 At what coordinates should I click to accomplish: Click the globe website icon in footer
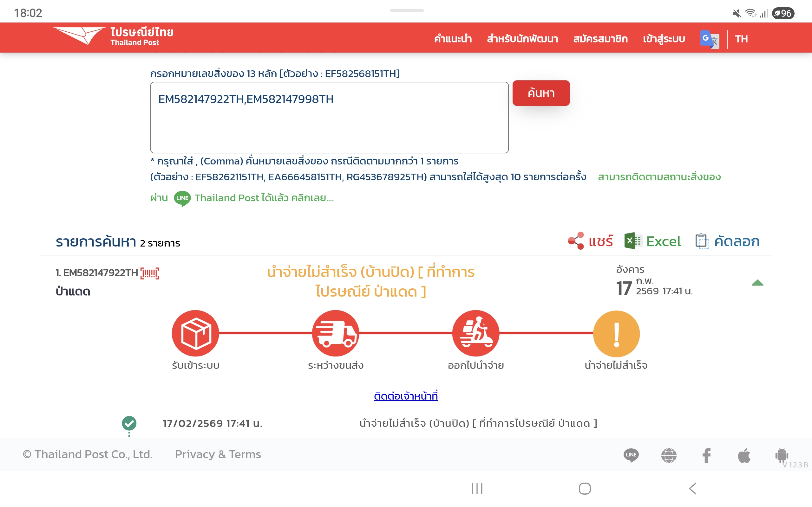[669, 455]
